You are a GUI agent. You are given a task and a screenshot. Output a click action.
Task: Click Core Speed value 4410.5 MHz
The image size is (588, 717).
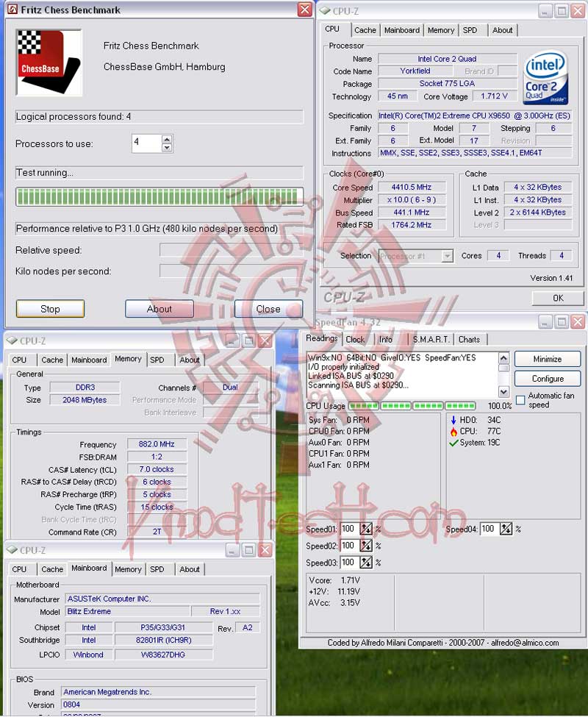411,187
